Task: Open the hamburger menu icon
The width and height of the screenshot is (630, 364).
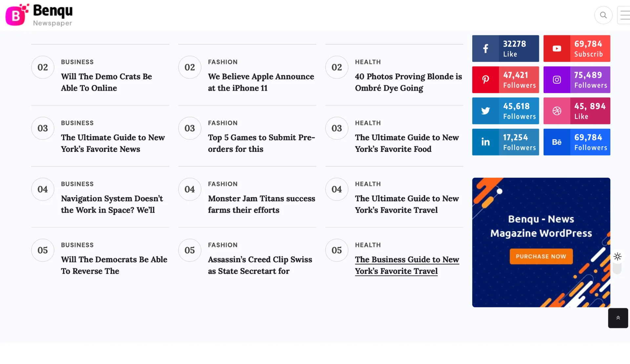Action: (624, 15)
